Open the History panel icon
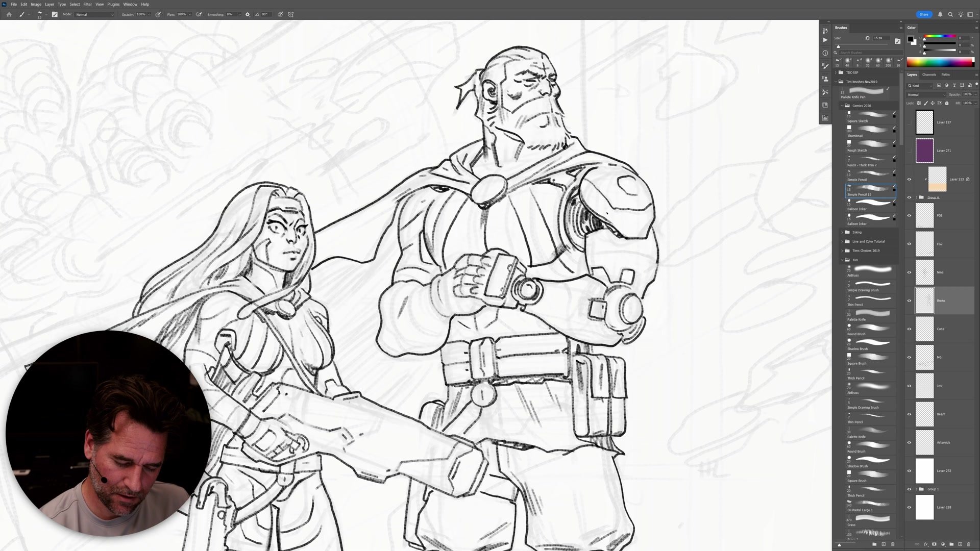 [825, 31]
